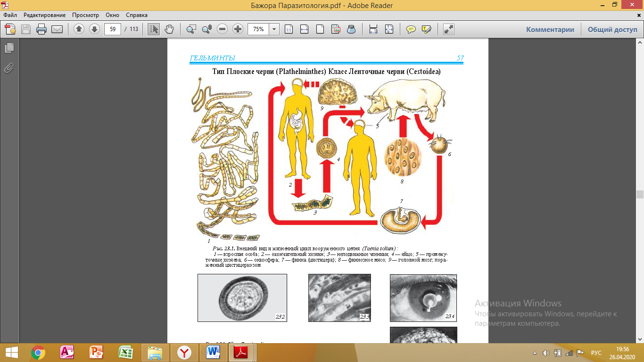This screenshot has width=644, height=362.
Task: Click the network signal tray icon
Action: [569, 353]
